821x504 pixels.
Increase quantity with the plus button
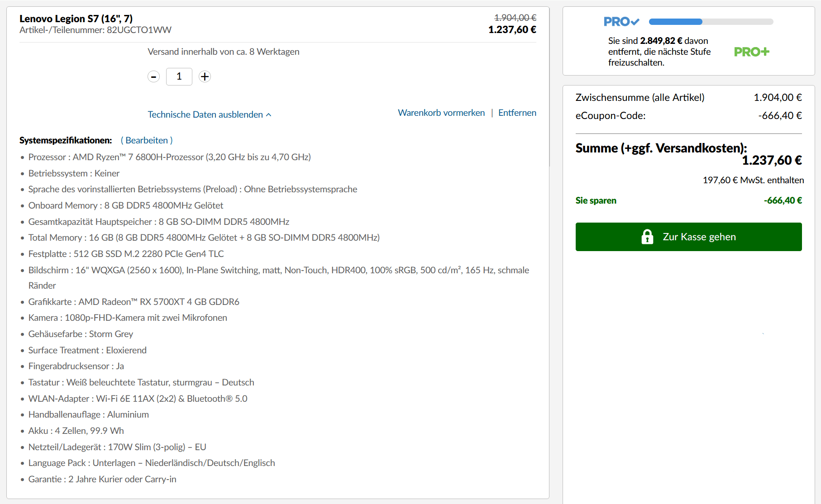point(205,76)
